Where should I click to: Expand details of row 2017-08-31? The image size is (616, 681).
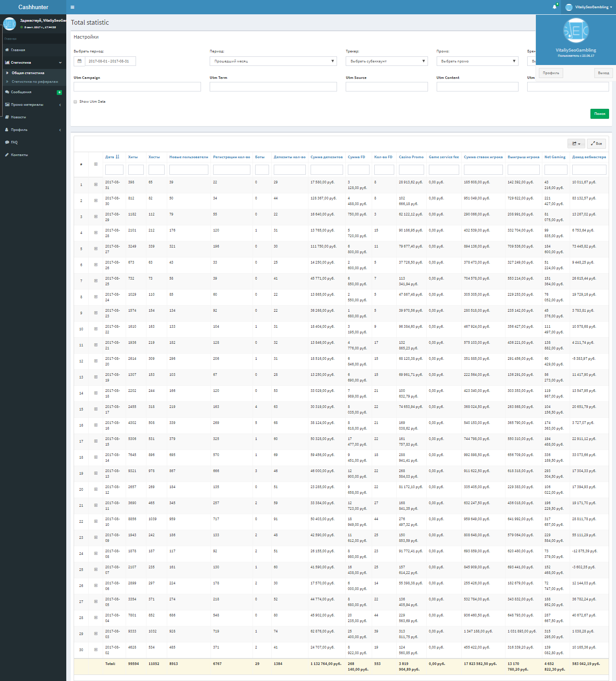pos(96,185)
